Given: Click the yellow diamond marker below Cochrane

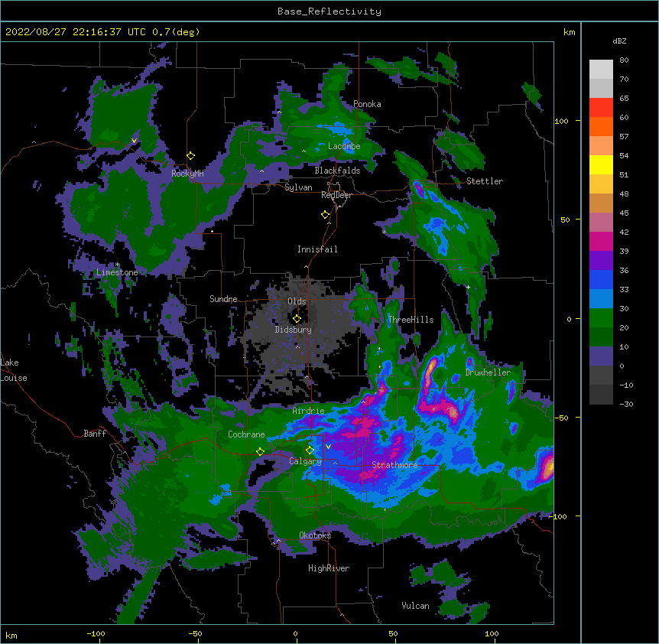Looking at the screenshot, I should [x=260, y=452].
